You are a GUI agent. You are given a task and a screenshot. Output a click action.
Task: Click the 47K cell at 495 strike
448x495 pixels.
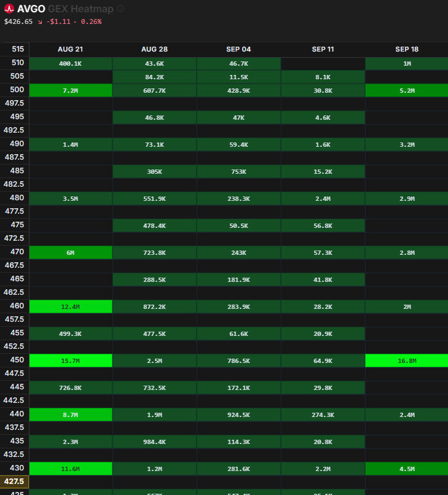239,117
